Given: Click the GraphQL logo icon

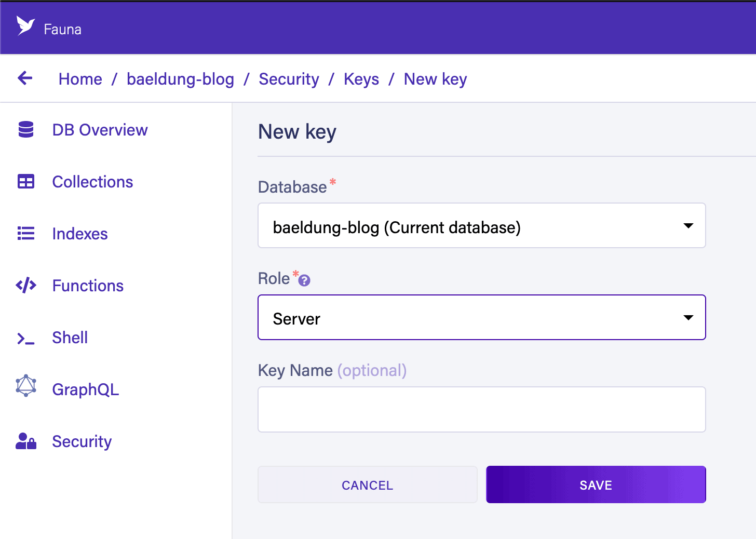Looking at the screenshot, I should 26,386.
